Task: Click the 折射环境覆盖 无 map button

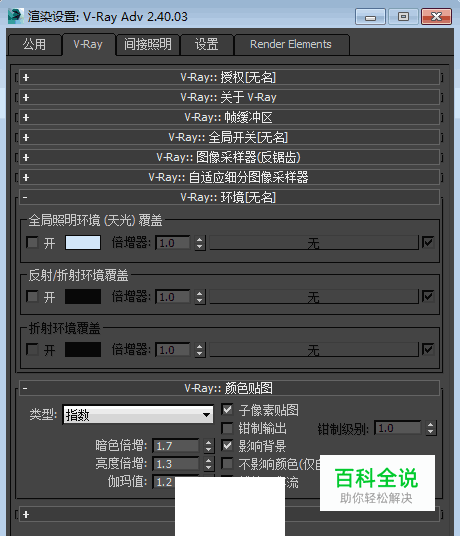Action: coord(314,350)
